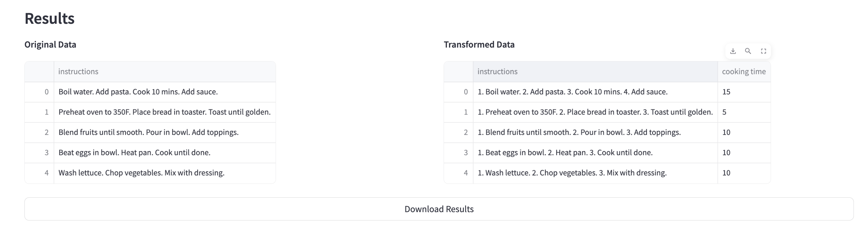
Task: Select the 'Preheat oven to 350F' original cell
Action: pyautogui.click(x=164, y=112)
